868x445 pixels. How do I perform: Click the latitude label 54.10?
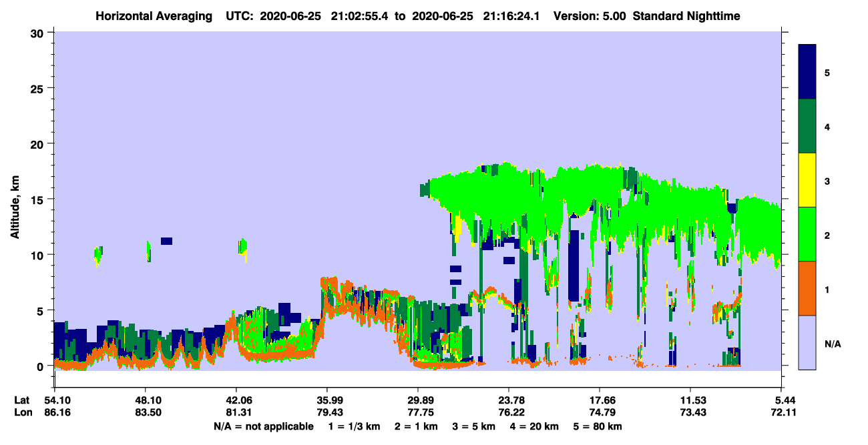[x=54, y=400]
